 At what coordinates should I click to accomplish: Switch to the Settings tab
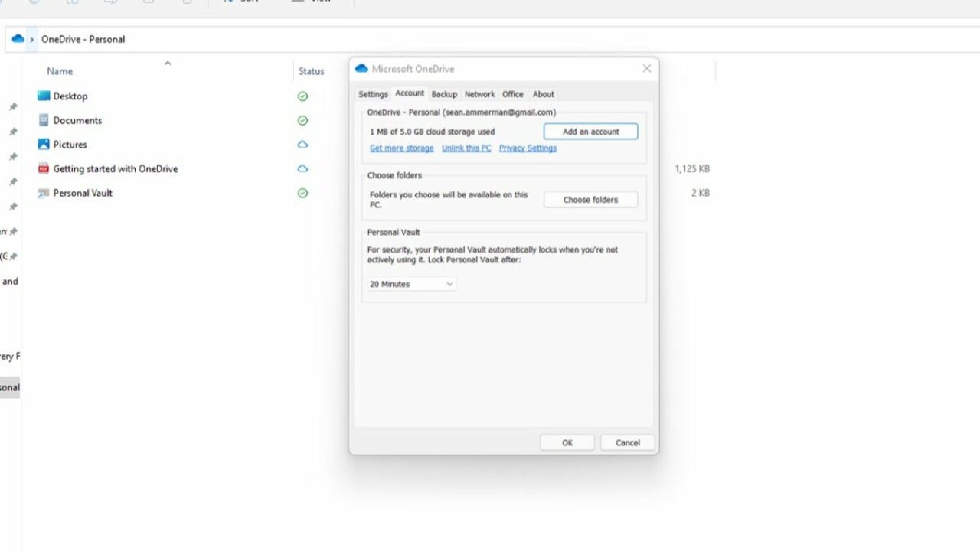pos(373,94)
